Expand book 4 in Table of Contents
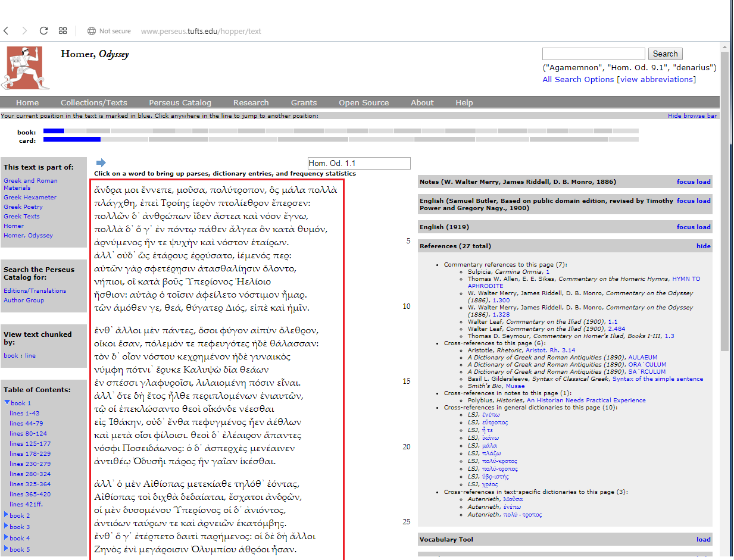The height and width of the screenshot is (560, 734). point(7,537)
